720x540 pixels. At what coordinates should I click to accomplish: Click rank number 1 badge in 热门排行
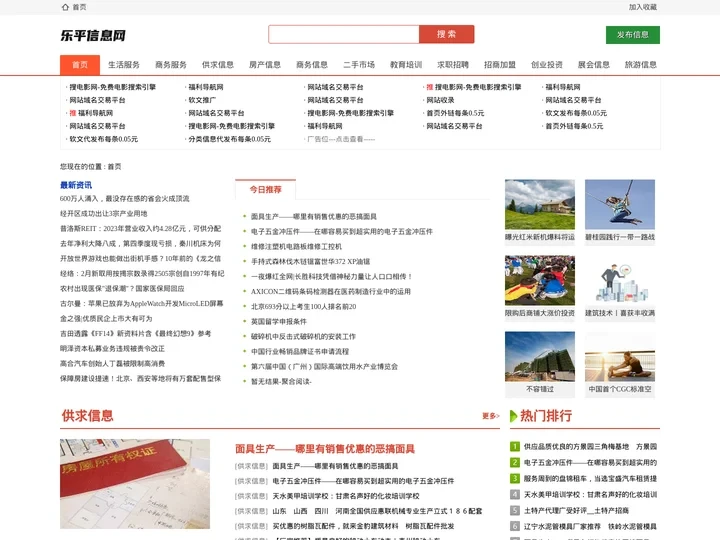(x=515, y=446)
